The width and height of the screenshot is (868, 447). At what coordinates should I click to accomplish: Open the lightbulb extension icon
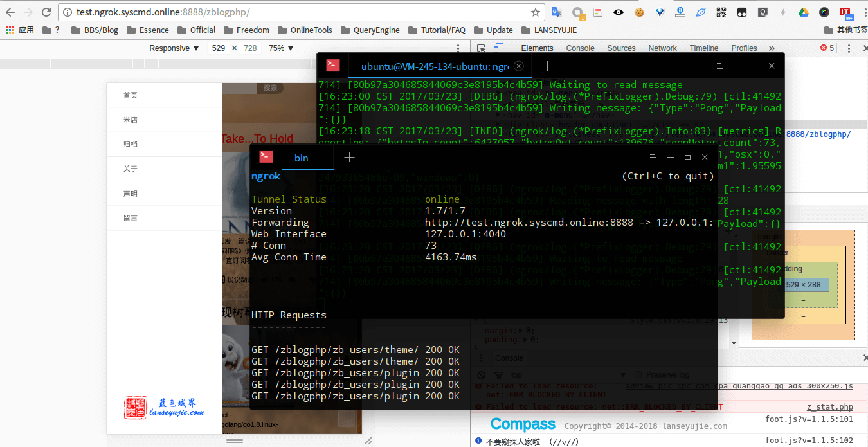(x=763, y=12)
